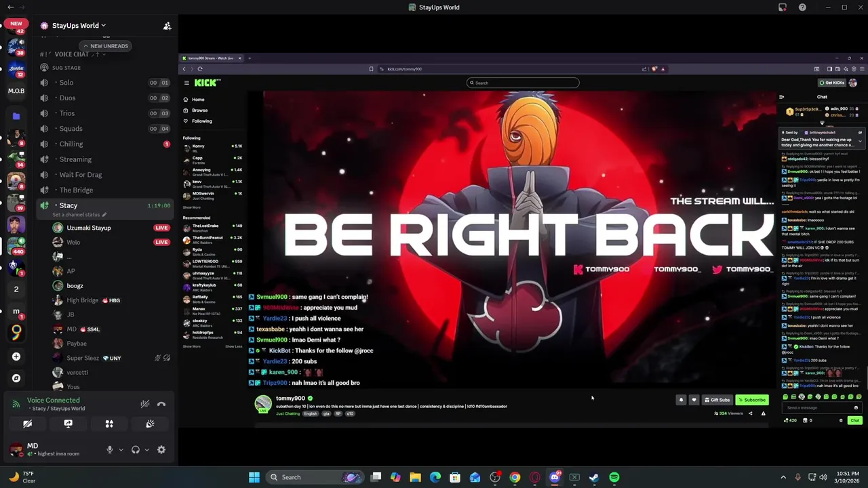Open Discord soundboard icon
The height and width of the screenshot is (488, 868).
point(150,424)
